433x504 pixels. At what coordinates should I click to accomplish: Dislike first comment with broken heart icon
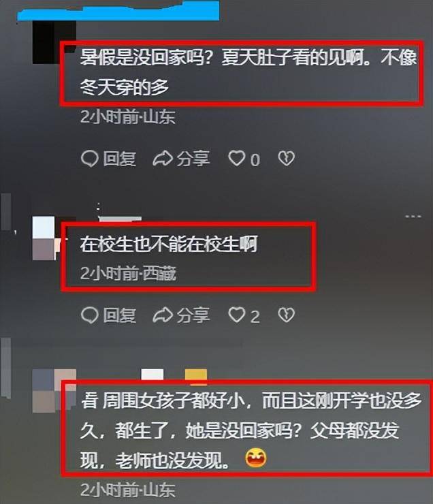286,159
